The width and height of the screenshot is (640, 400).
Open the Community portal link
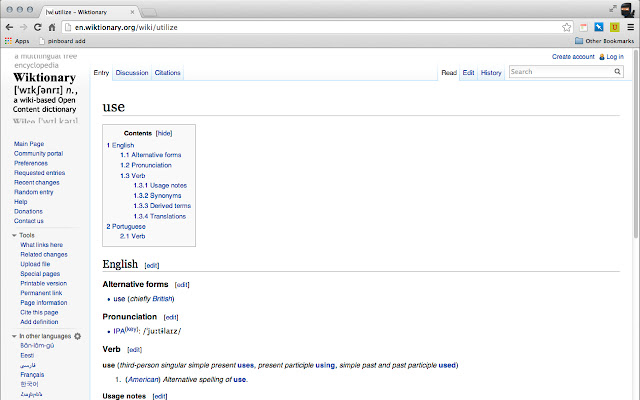[38, 153]
